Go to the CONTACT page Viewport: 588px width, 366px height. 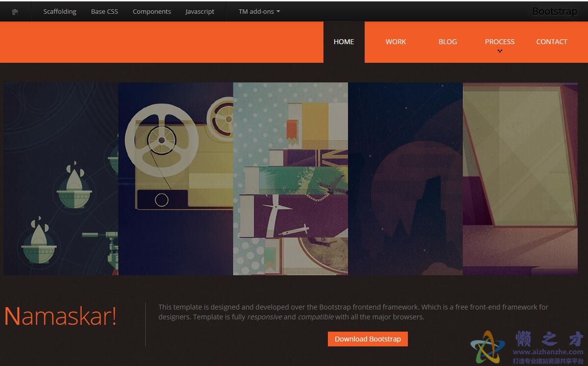point(552,42)
